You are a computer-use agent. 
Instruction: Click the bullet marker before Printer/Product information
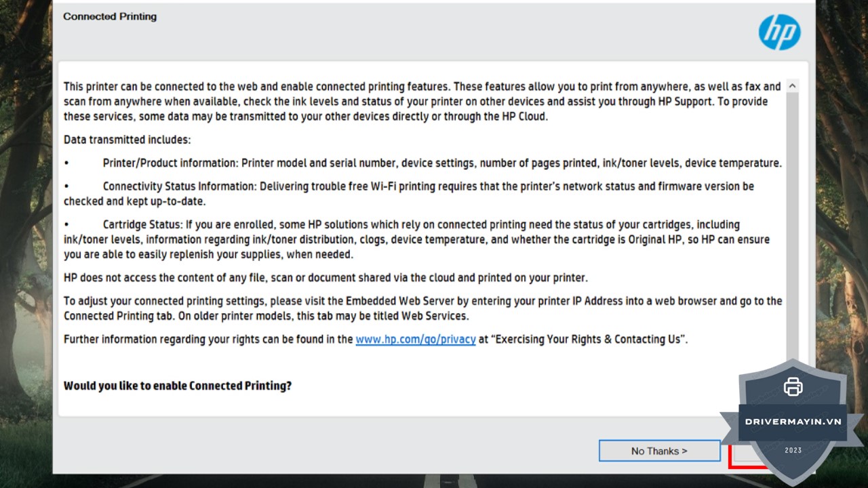click(x=66, y=163)
